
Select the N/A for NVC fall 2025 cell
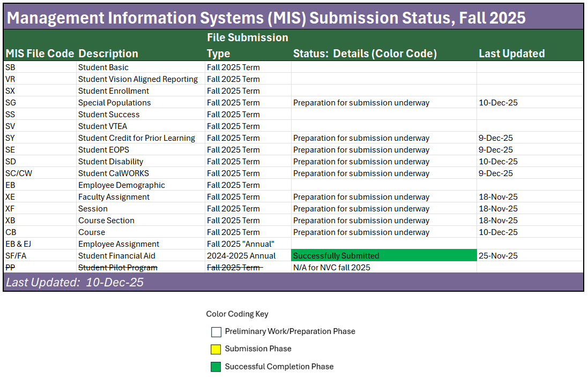tap(331, 268)
